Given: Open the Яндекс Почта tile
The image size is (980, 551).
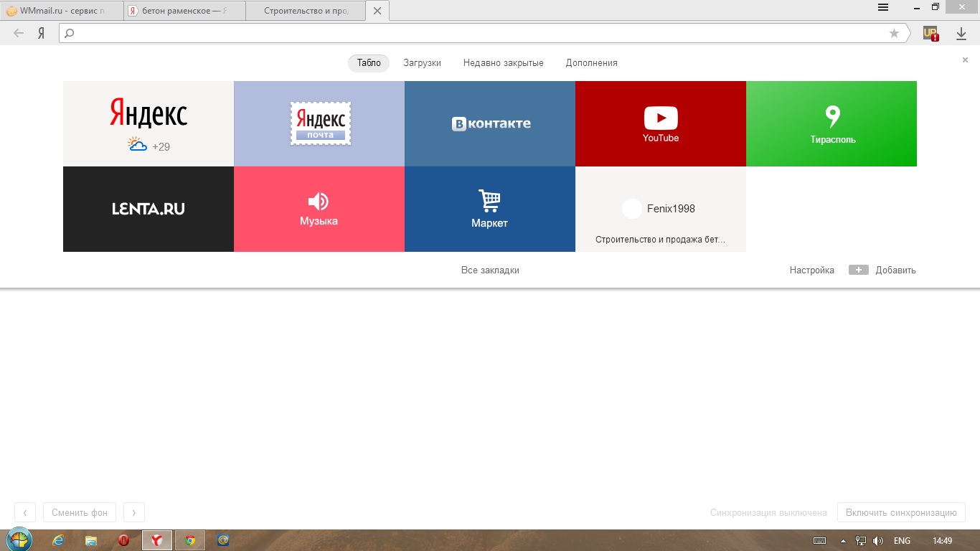Looking at the screenshot, I should (x=319, y=123).
